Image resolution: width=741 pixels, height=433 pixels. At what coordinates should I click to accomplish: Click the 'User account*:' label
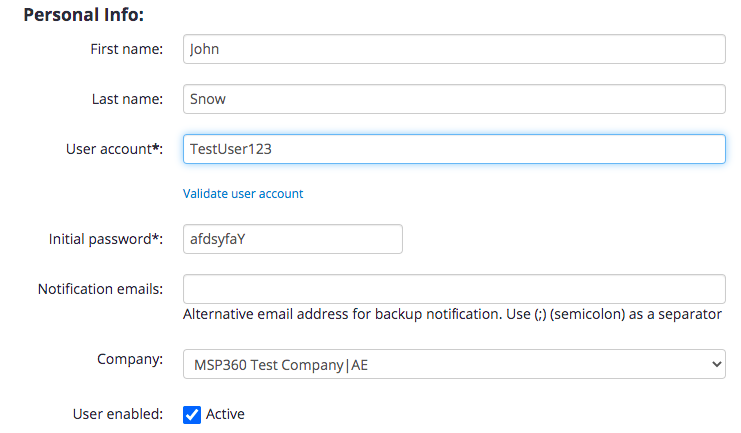click(x=114, y=149)
